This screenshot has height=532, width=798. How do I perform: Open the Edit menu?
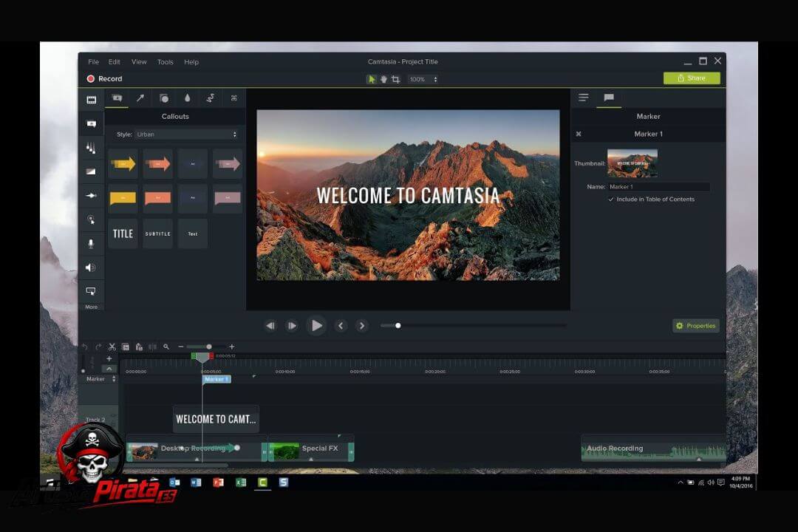pyautogui.click(x=114, y=61)
